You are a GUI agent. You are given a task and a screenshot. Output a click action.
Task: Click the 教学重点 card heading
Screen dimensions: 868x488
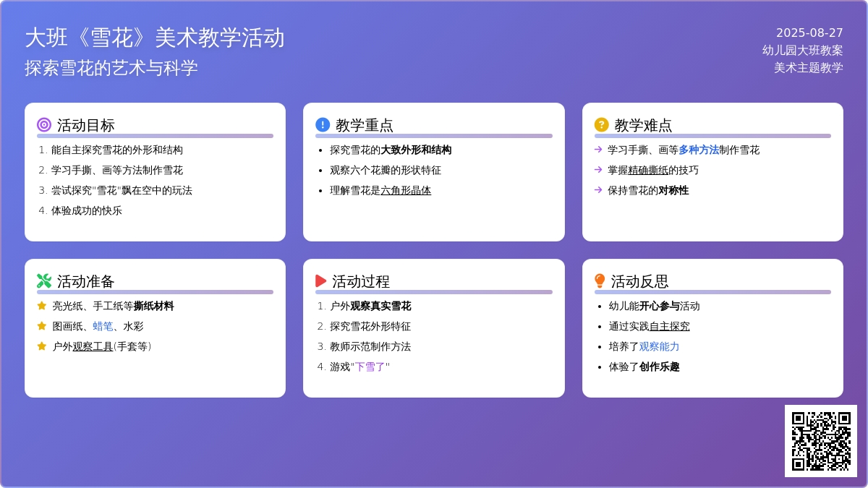point(365,125)
